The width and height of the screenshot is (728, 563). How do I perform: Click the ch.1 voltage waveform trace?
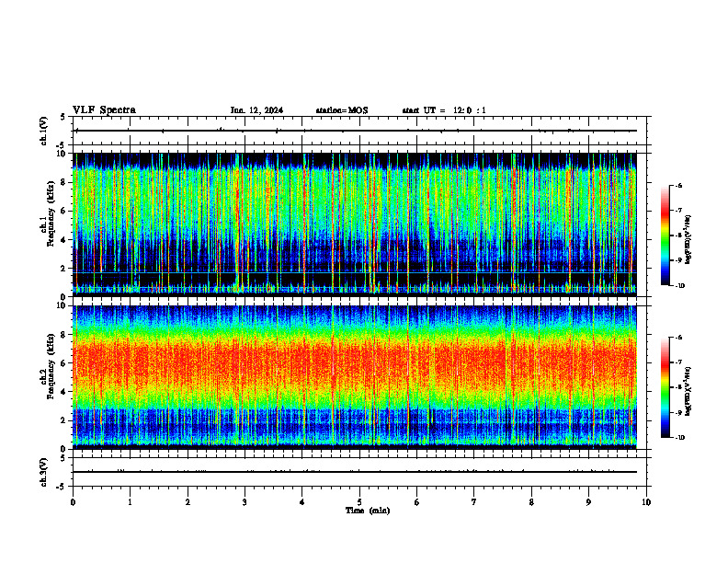tap(355, 131)
